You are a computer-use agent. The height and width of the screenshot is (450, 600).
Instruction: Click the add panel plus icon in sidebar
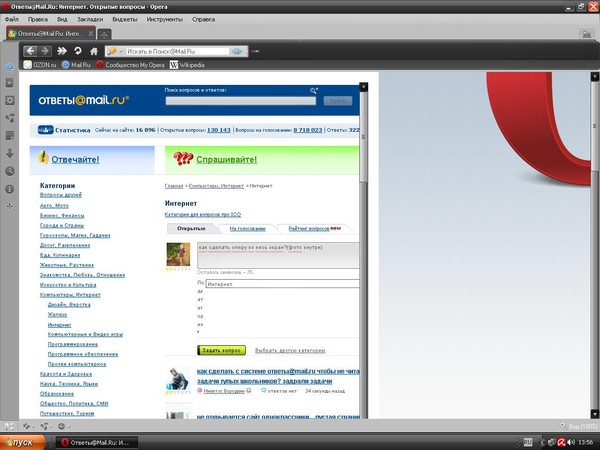[10, 206]
